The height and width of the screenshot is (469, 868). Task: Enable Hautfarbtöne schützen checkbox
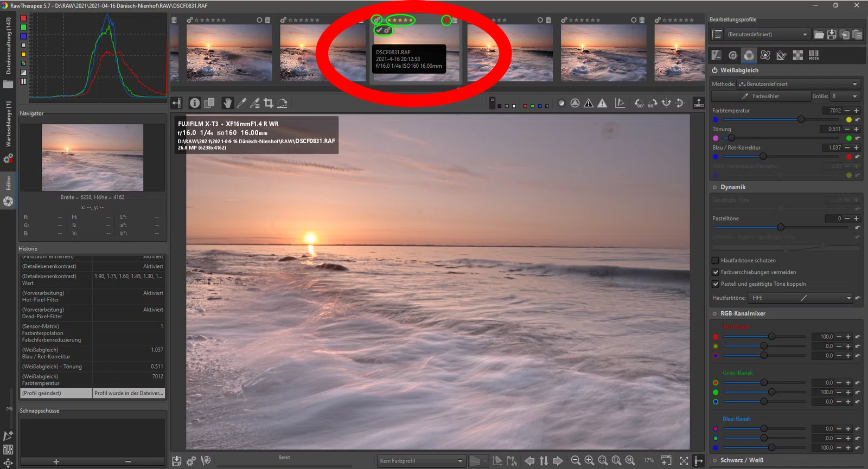[715, 260]
